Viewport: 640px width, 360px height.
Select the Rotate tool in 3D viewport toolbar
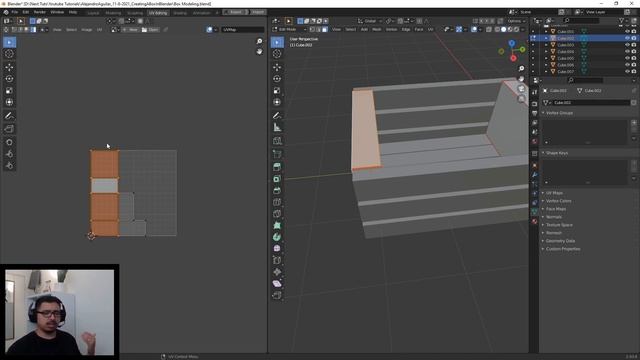click(x=277, y=78)
